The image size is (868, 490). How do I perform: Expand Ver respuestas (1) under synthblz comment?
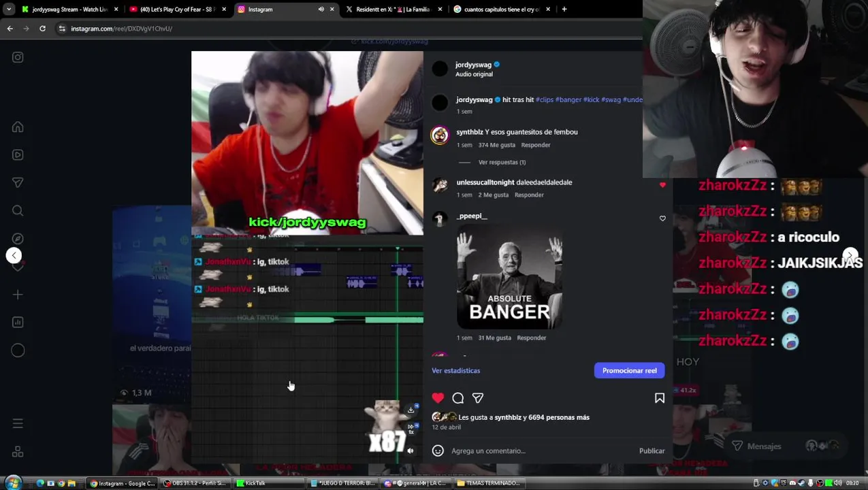click(x=502, y=162)
